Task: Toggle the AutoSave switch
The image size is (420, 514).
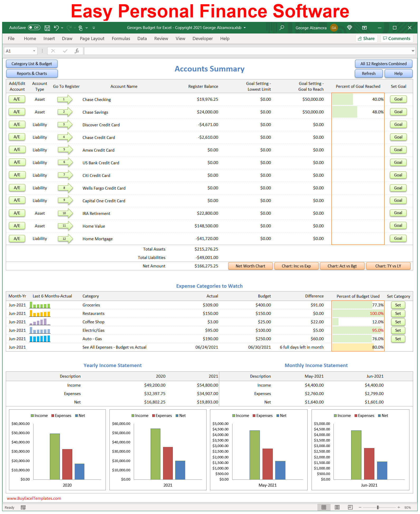Action: tap(34, 28)
